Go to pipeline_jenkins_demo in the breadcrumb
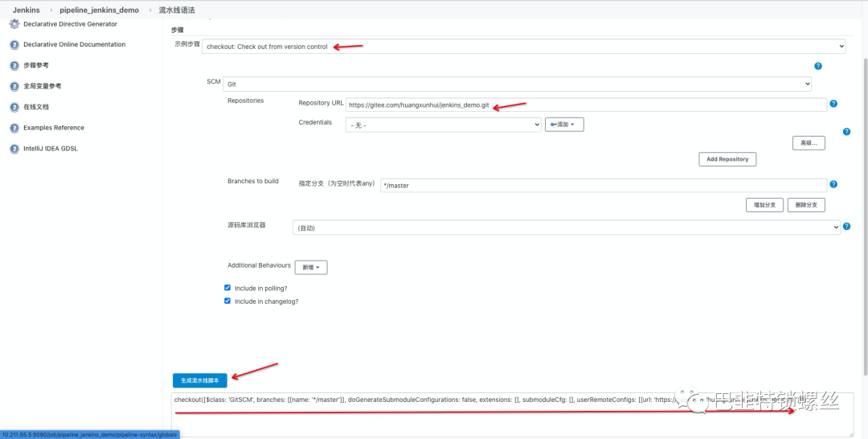Screen dimensions: 868x439 [x=99, y=10]
